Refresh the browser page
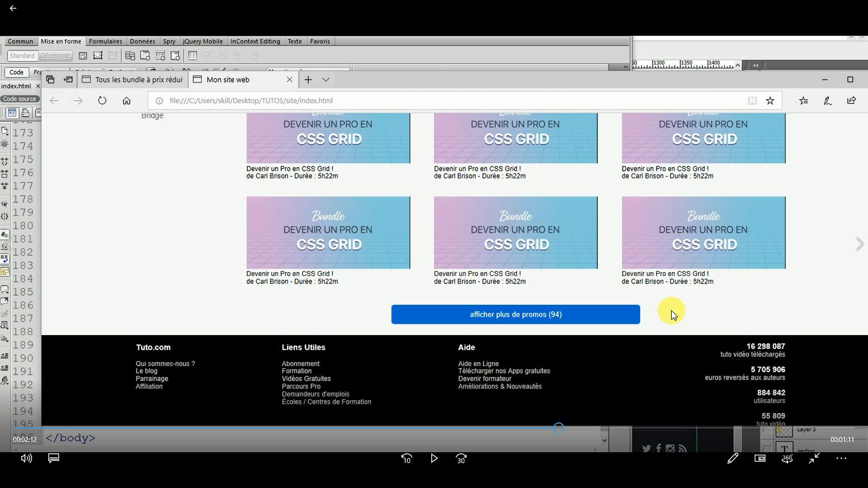The image size is (868, 488). [102, 100]
